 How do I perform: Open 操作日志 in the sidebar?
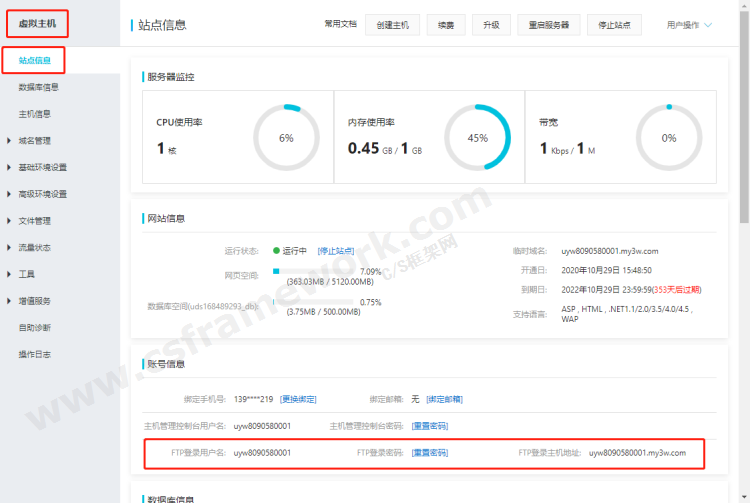(34, 354)
